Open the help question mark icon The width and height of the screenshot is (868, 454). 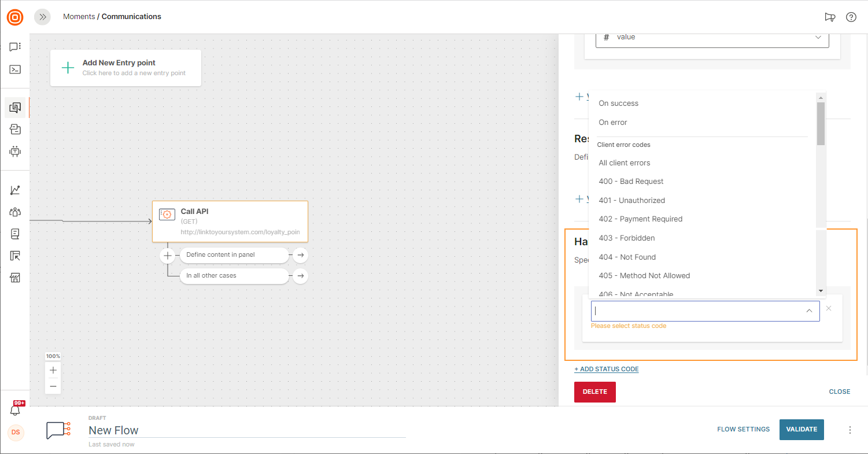click(851, 17)
